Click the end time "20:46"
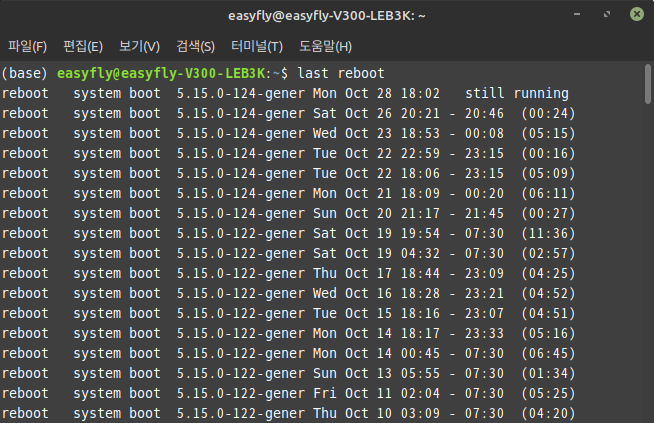 point(484,113)
